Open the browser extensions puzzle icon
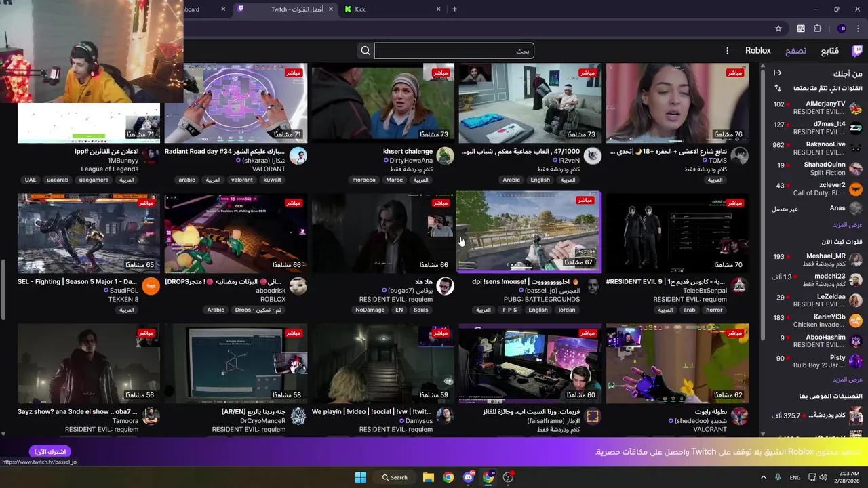This screenshot has height=488, width=868. point(817,28)
